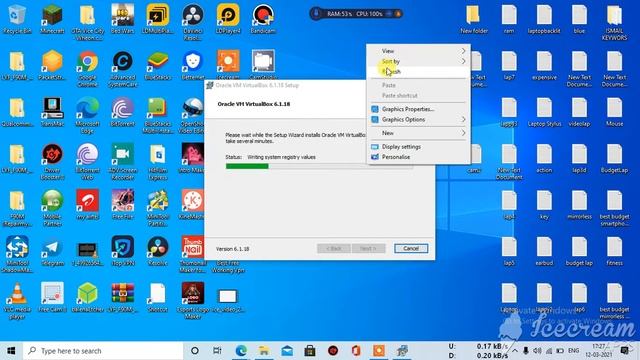
Task: Click the taskbar search box
Action: 103,351
